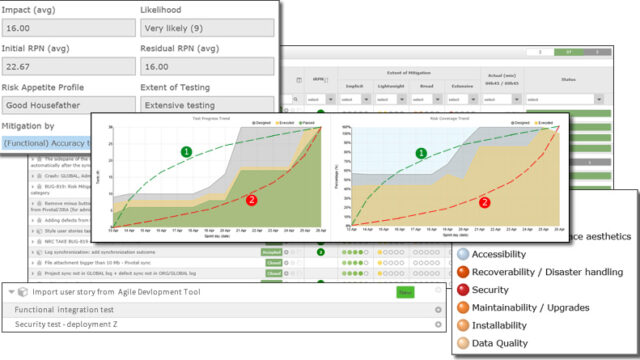The width and height of the screenshot is (640, 360).
Task: Choose the Installability sphere icon
Action: tap(463, 325)
